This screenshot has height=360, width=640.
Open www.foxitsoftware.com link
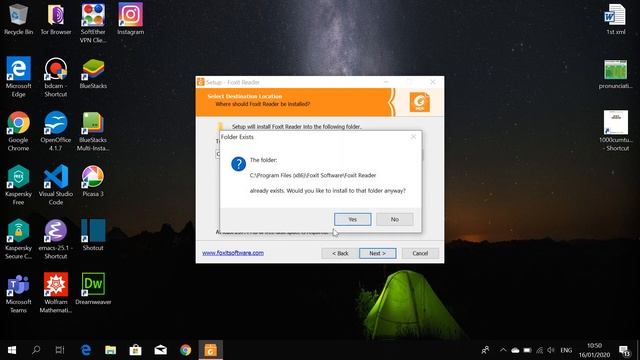[x=233, y=253]
